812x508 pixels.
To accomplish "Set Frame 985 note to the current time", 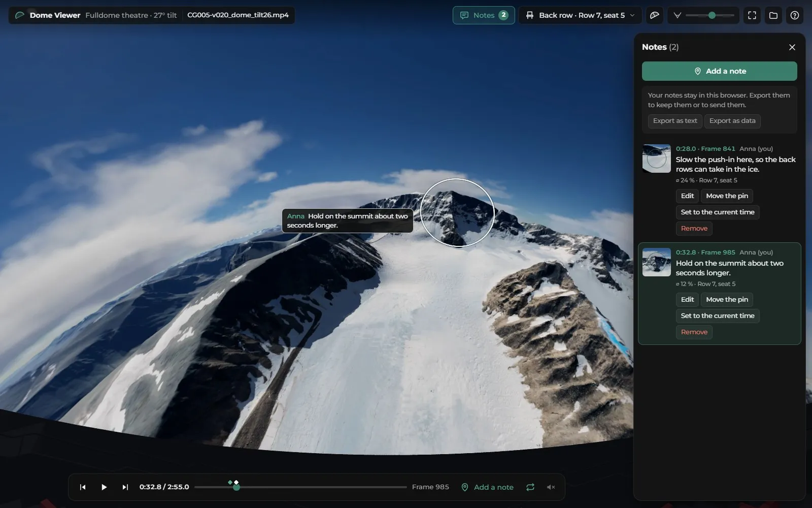I will tap(718, 316).
